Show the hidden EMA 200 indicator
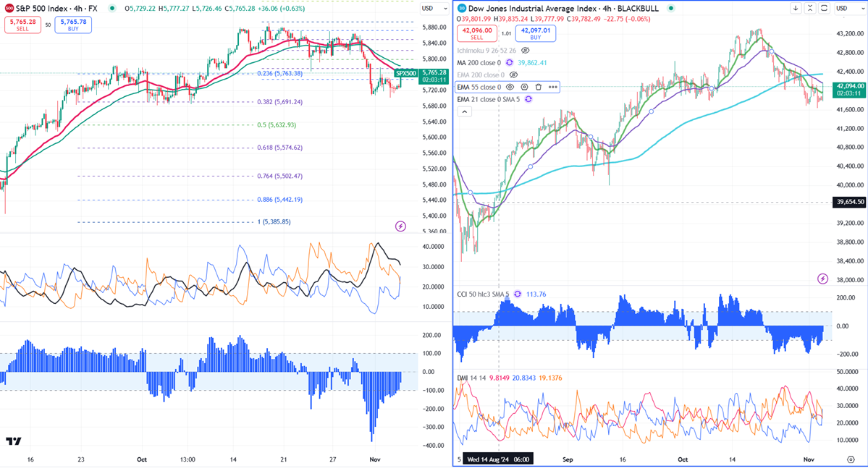Screen dimensions: 868x471 click(513, 75)
